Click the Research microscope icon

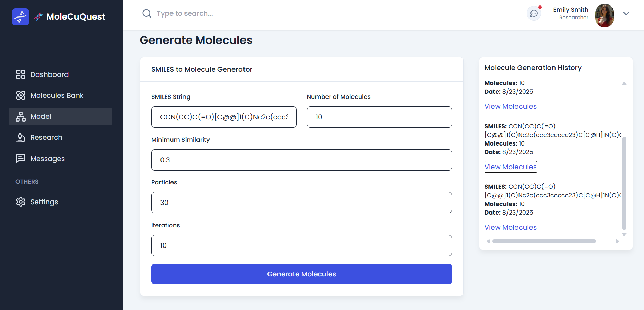pos(21,137)
